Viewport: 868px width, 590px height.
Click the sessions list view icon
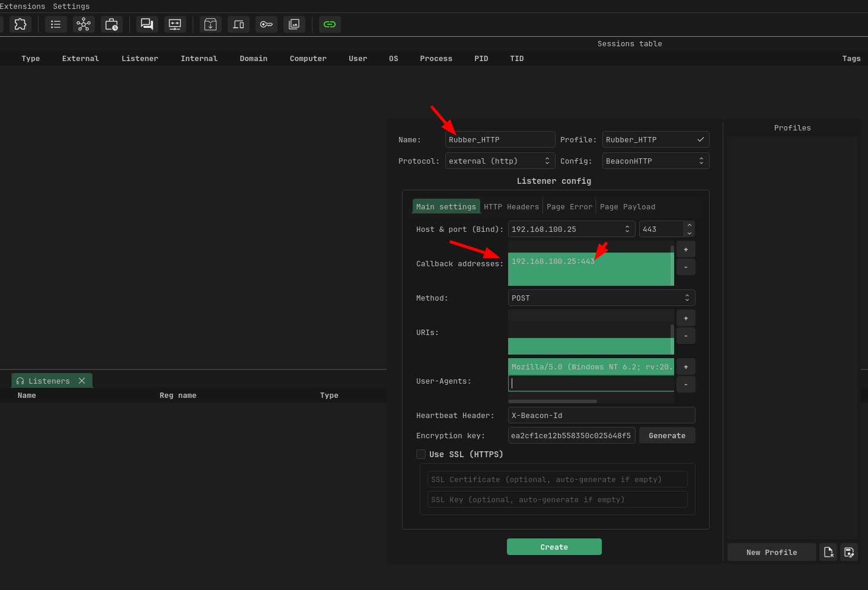pos(56,24)
